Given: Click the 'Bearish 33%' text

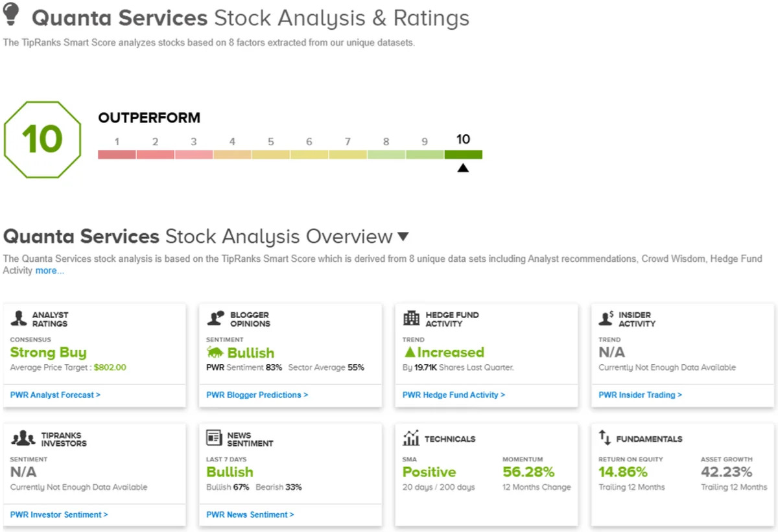Looking at the screenshot, I should pyautogui.click(x=279, y=487).
